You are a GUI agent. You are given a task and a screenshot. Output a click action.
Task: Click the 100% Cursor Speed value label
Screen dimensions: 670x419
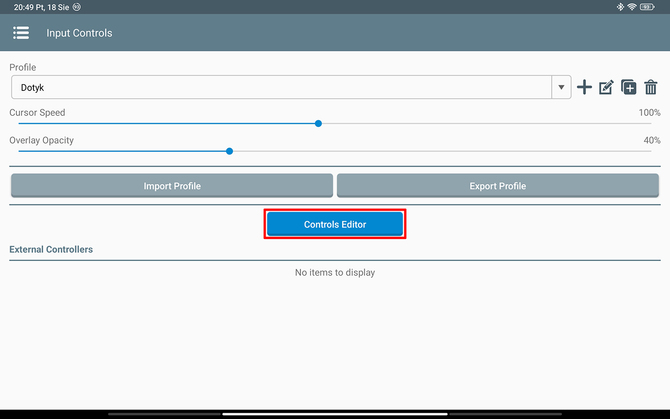pos(649,113)
